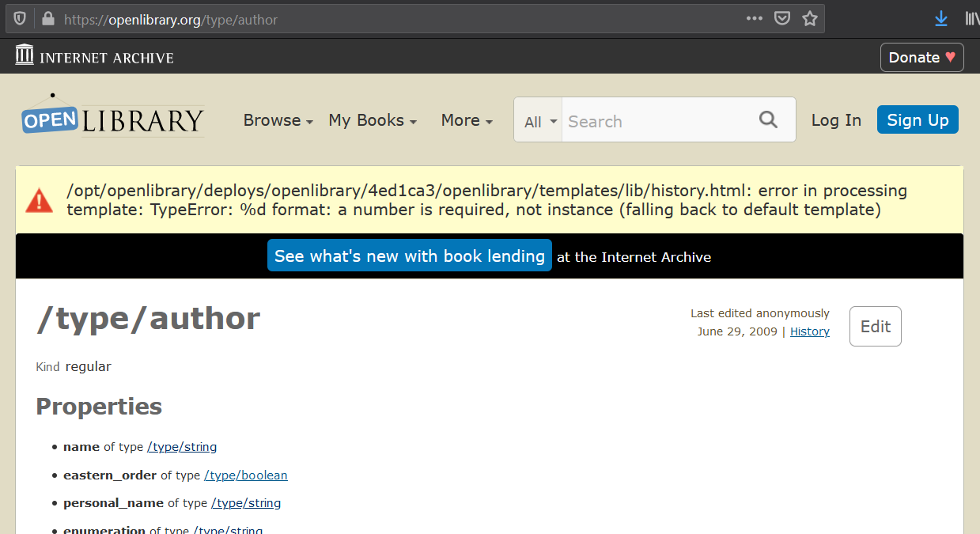The image size is (980, 534).
Task: Open /type/string link for name property
Action: [182, 447]
